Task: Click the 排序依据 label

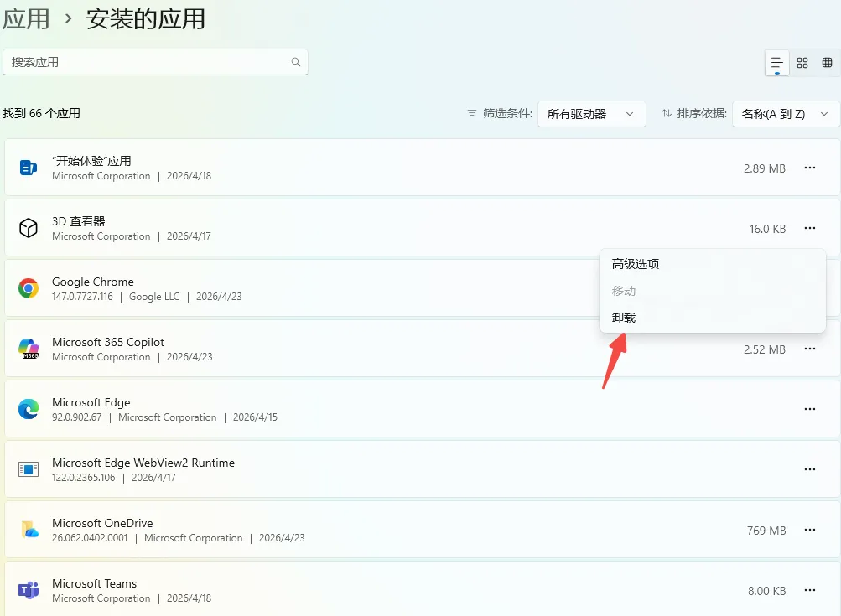Action: (702, 113)
